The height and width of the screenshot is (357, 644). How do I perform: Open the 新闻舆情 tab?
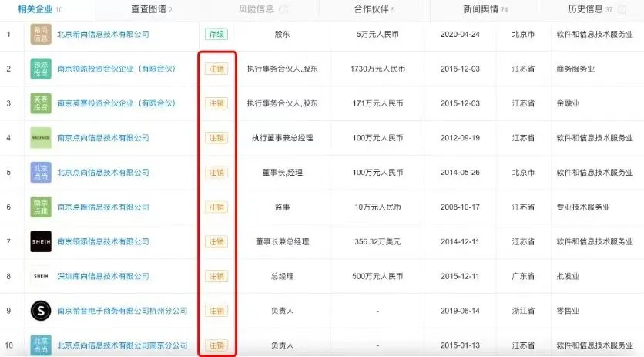(x=485, y=9)
